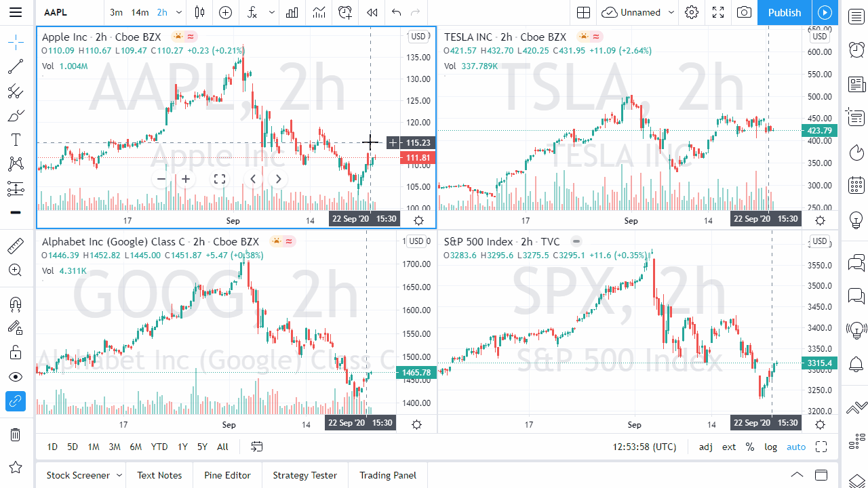Set range to YTD

(x=159, y=447)
